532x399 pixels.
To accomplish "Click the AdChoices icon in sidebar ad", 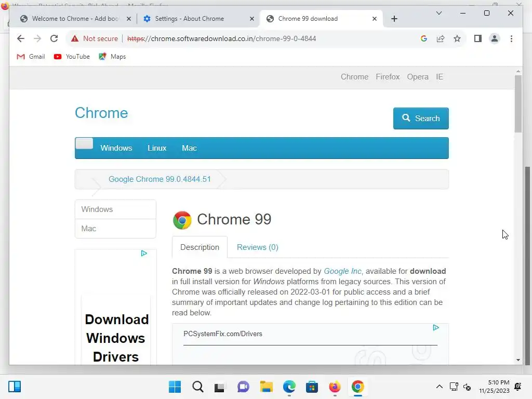I will [144, 254].
